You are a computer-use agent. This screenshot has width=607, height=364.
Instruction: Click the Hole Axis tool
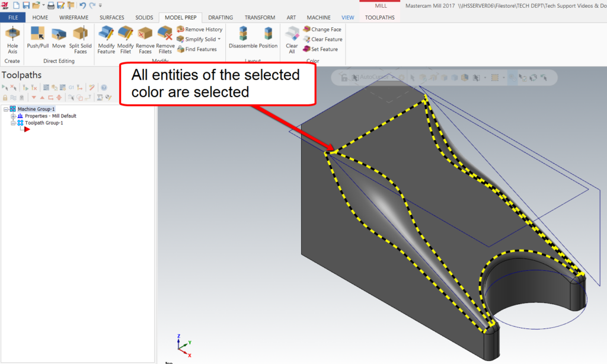(x=12, y=40)
